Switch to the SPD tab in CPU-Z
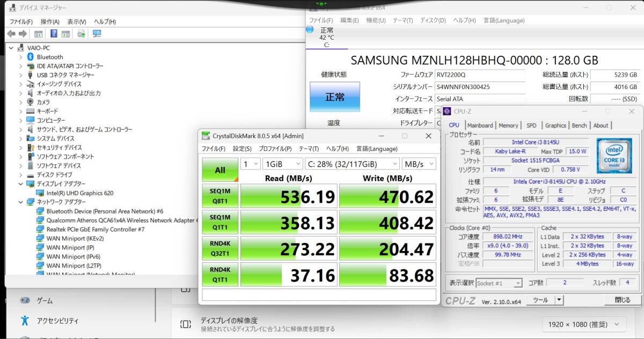Viewport: 644px width, 339px height. pyautogui.click(x=531, y=125)
